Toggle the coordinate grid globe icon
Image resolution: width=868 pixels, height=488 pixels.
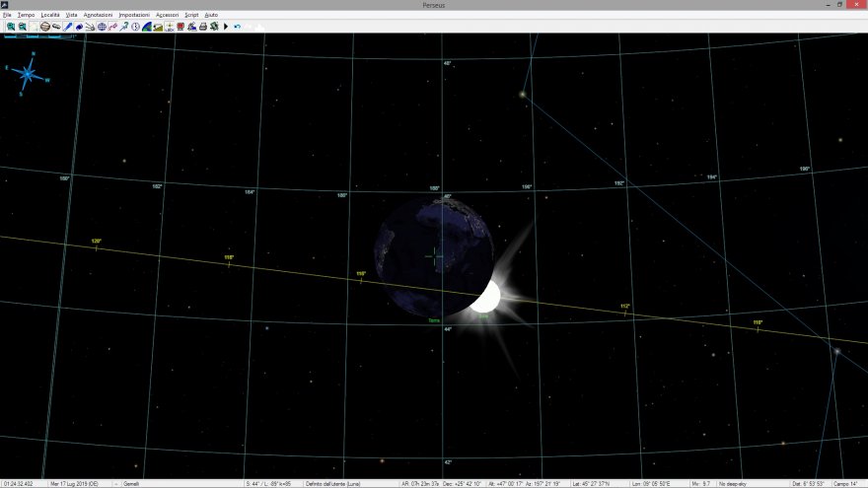click(102, 27)
